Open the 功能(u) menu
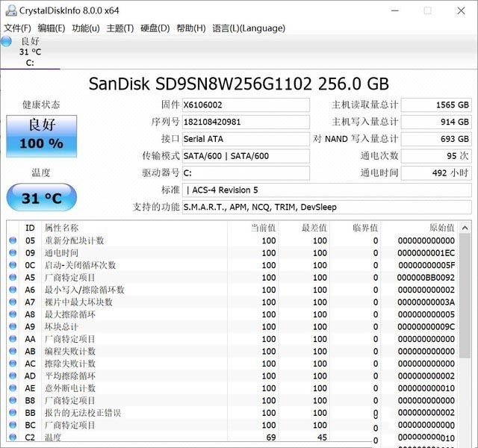This screenshot has width=478, height=448. pos(86,28)
